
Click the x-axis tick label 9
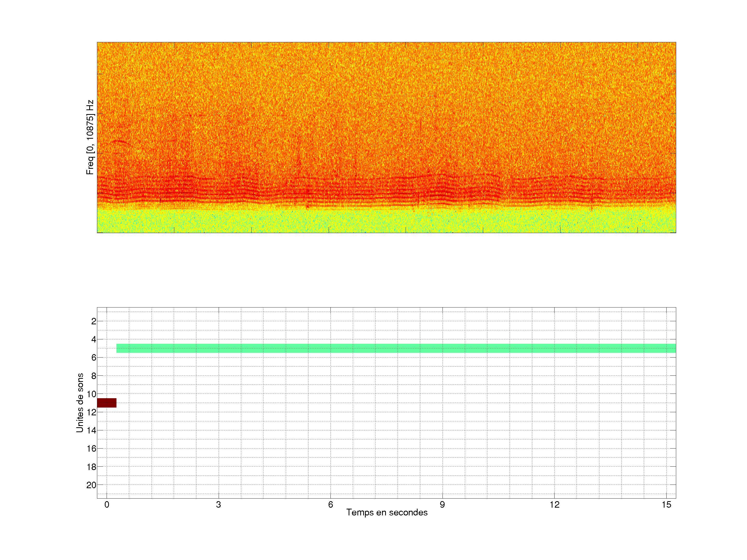point(442,505)
